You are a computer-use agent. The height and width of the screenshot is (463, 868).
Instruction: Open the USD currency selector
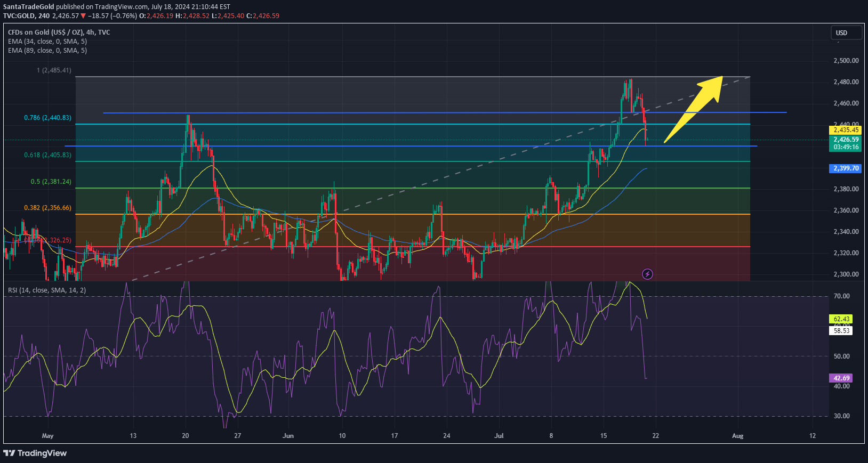pyautogui.click(x=847, y=33)
